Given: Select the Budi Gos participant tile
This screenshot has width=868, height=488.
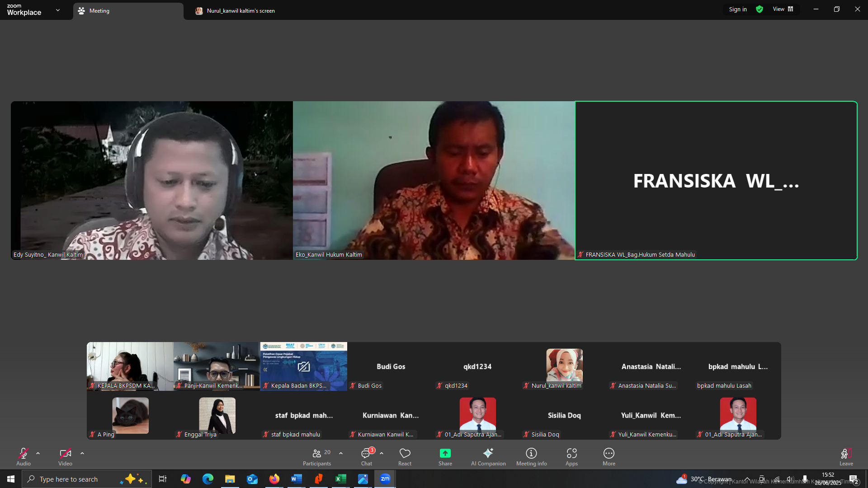Looking at the screenshot, I should (391, 366).
